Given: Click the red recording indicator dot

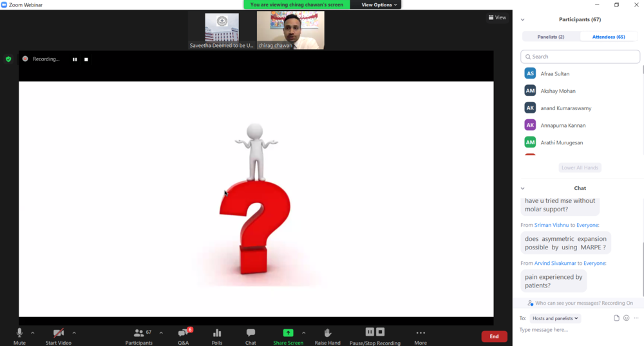Looking at the screenshot, I should tap(25, 59).
